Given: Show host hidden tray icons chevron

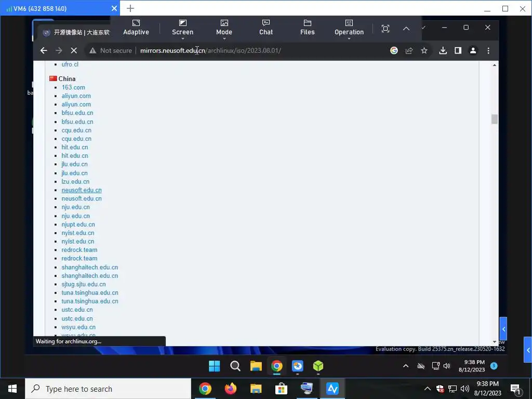Looking at the screenshot, I should pos(428,389).
